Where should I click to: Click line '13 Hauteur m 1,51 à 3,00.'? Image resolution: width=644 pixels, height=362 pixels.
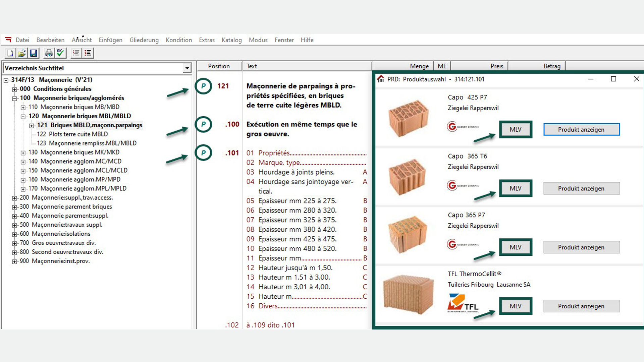307,277
